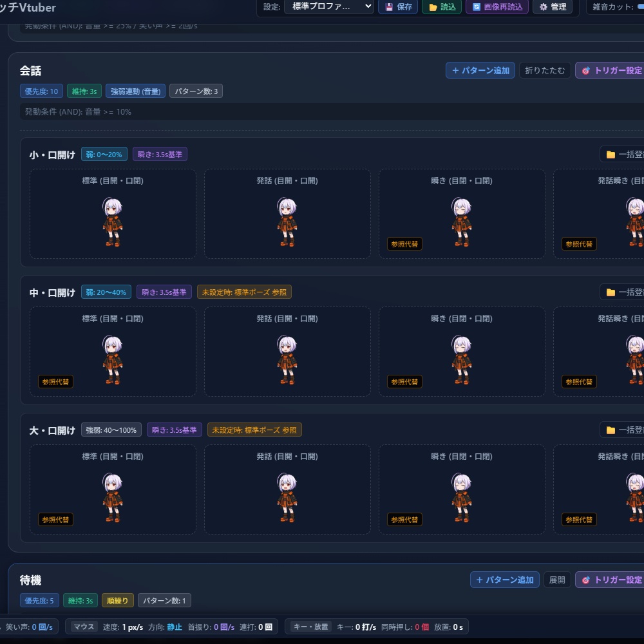
Task: Click the 順繰り badge in 待機
Action: click(x=117, y=600)
